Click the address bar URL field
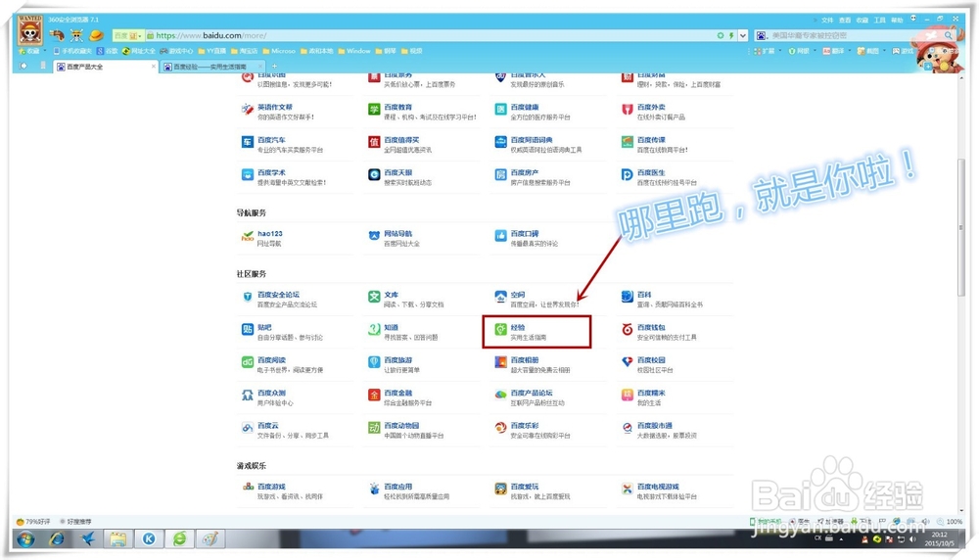Image resolution: width=979 pixels, height=560 pixels. coord(431,35)
